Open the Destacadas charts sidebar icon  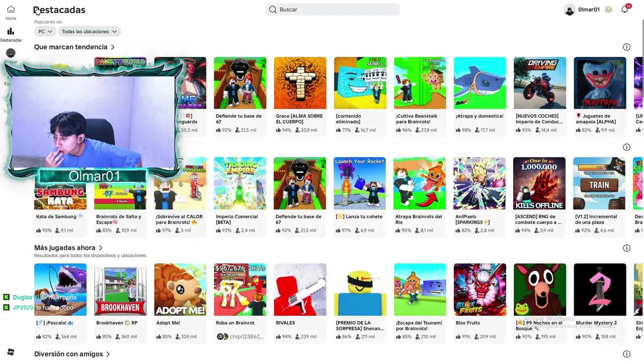tap(11, 31)
